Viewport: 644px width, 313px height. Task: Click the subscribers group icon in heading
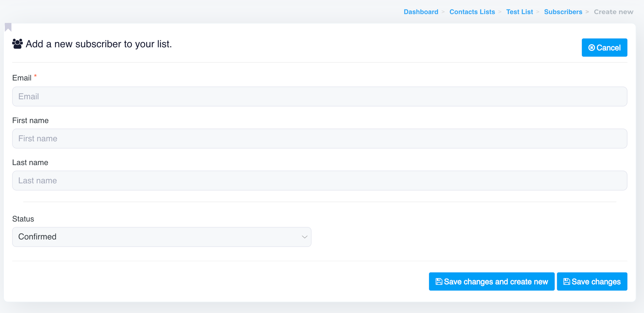(17, 44)
